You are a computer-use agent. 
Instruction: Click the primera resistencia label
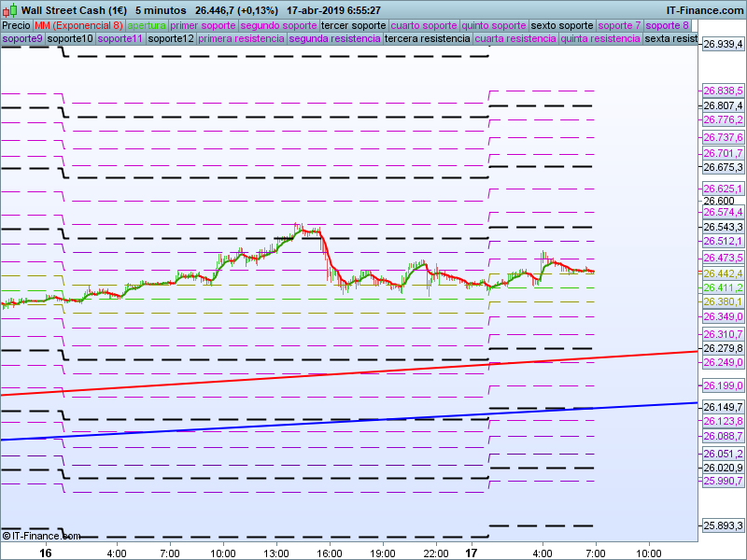[241, 38]
